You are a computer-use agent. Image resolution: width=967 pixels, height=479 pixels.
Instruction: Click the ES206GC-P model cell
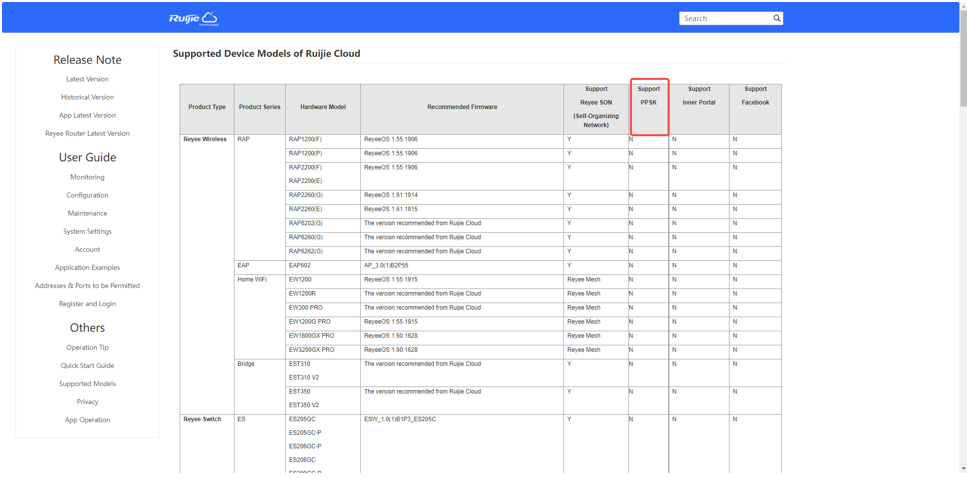coord(305,446)
